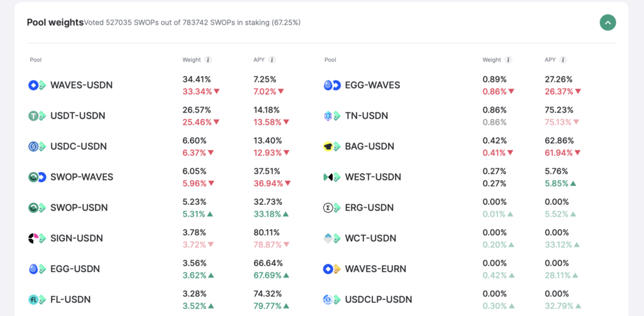Click the SWOP-WAVES pool token icon
The image size is (644, 316).
[x=37, y=177]
